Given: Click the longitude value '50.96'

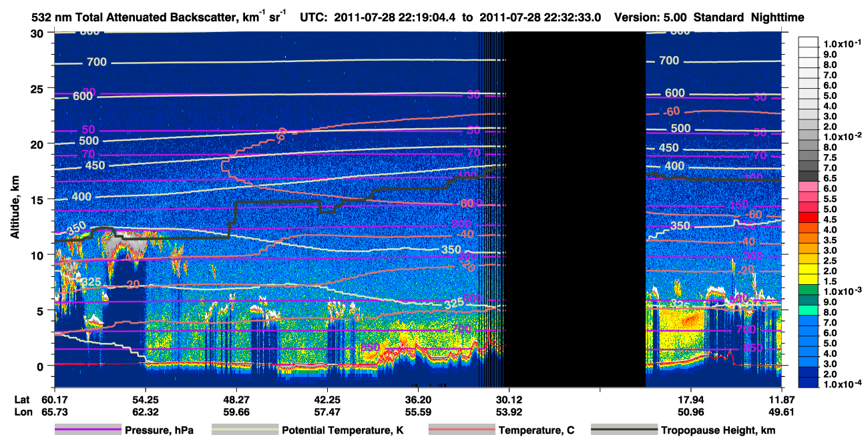Looking at the screenshot, I should click(690, 412).
